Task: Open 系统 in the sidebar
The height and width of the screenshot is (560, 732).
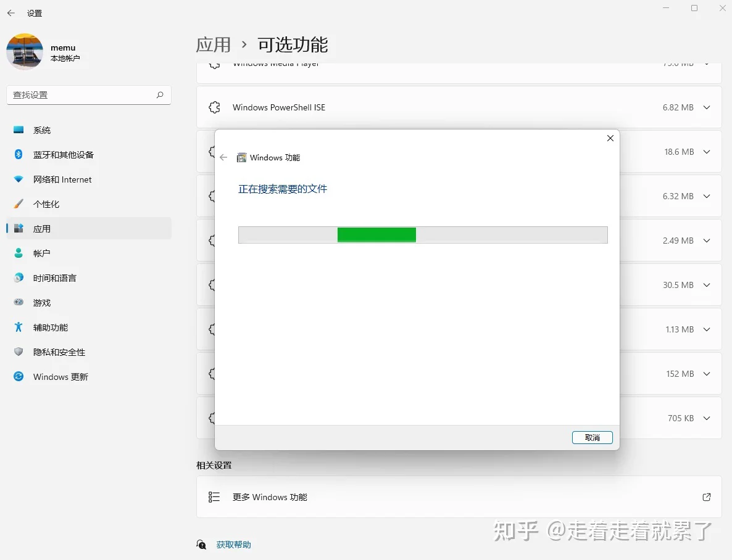Action: (89, 130)
